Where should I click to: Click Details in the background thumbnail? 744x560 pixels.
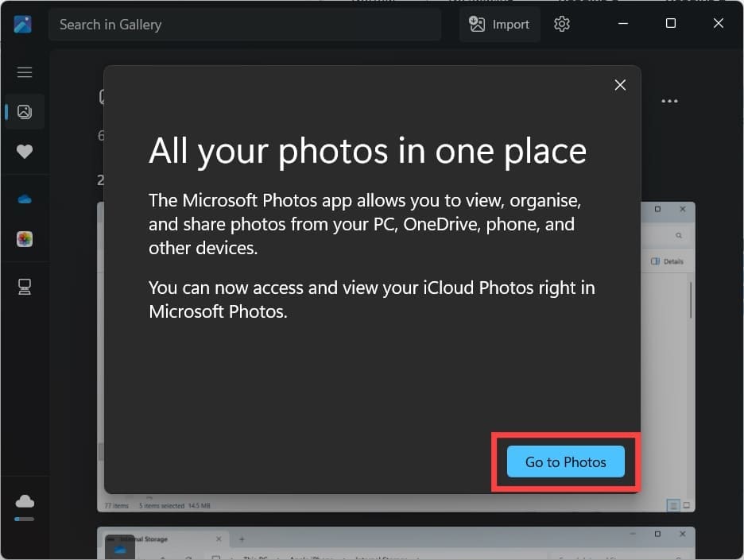668,261
